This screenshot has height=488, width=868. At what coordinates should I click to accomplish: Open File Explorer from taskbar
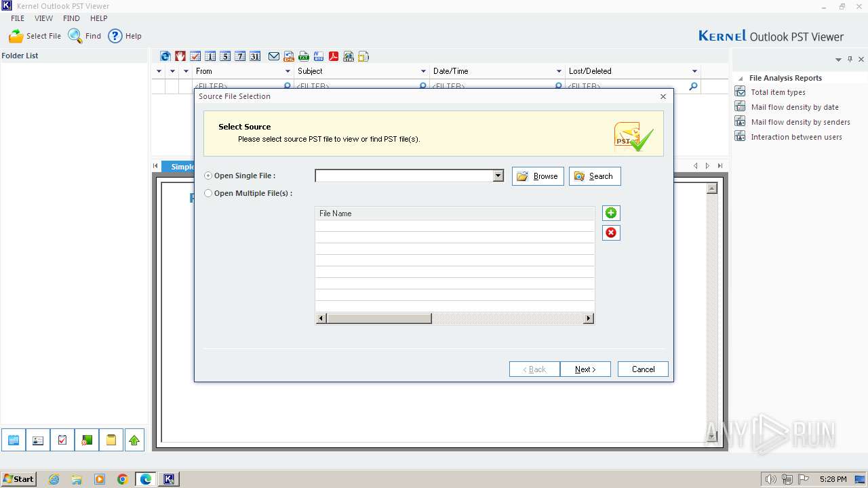tap(77, 479)
